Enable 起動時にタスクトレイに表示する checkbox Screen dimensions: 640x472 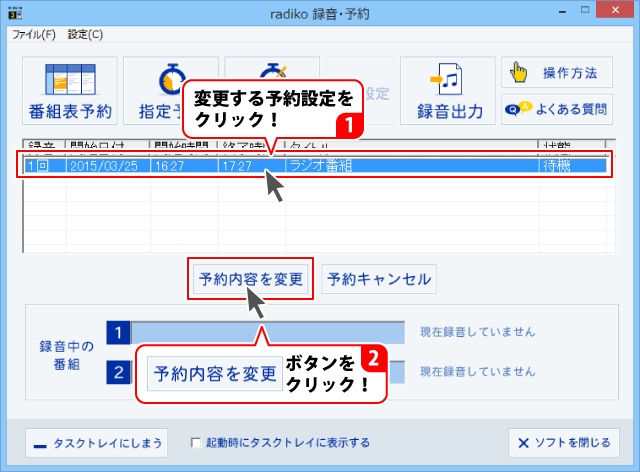[x=196, y=443]
